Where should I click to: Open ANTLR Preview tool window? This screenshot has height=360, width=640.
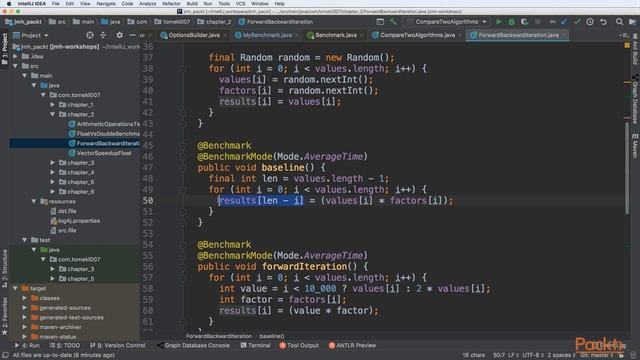click(x=352, y=345)
